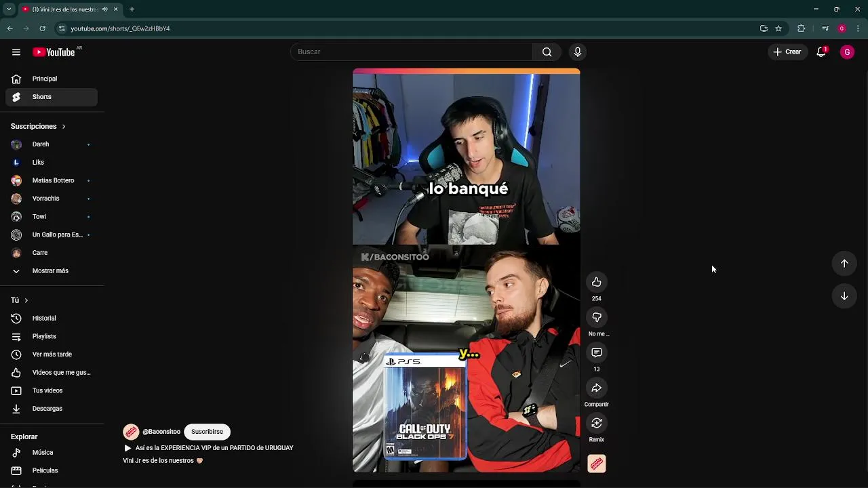Open the tab search dropdown

pyautogui.click(x=9, y=9)
